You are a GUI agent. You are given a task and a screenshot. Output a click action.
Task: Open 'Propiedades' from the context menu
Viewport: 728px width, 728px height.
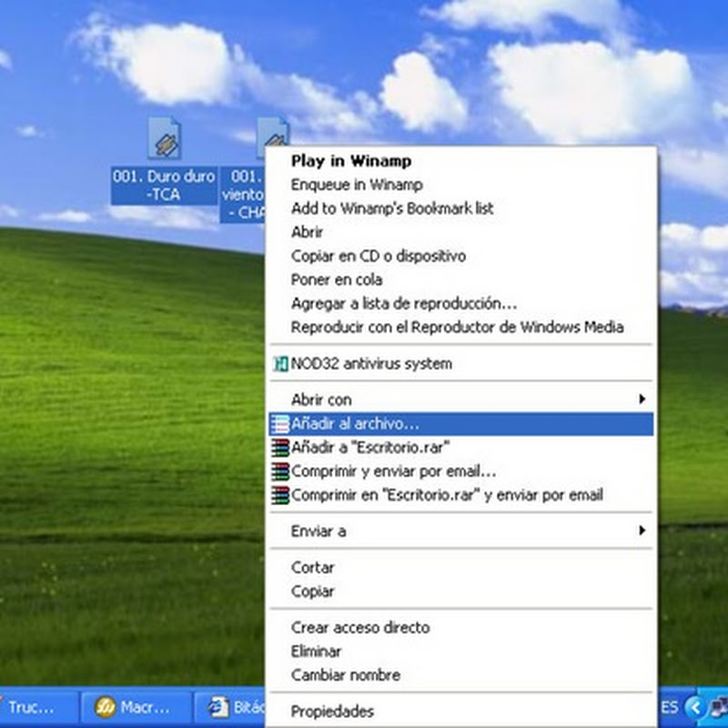(x=461, y=712)
